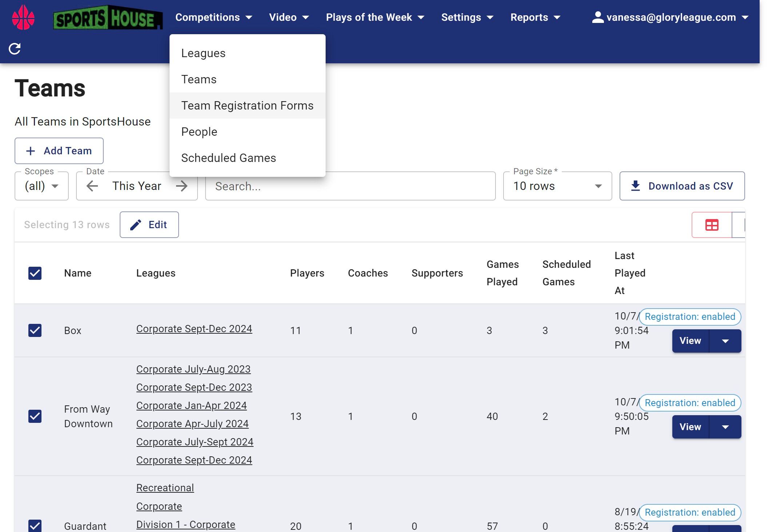Select Team Registration Forms menu item

point(247,106)
